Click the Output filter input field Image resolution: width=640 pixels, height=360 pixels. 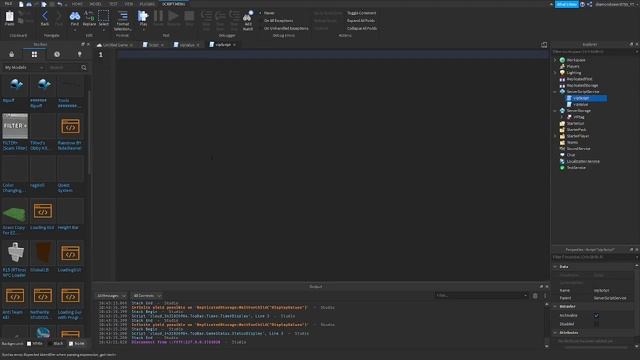(482, 296)
